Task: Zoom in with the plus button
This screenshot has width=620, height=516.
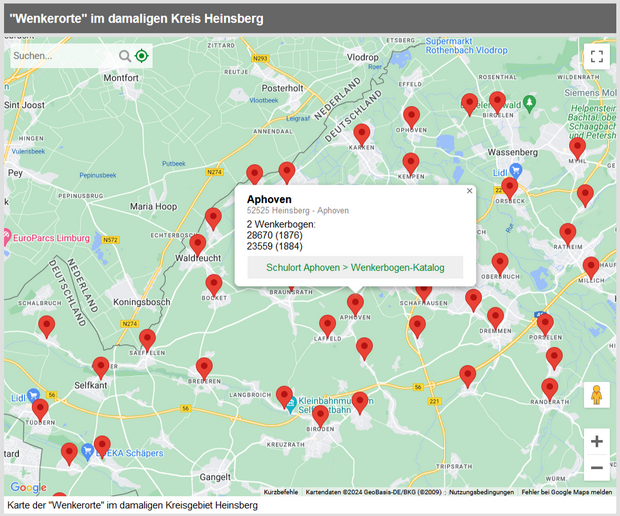Action: 597,441
